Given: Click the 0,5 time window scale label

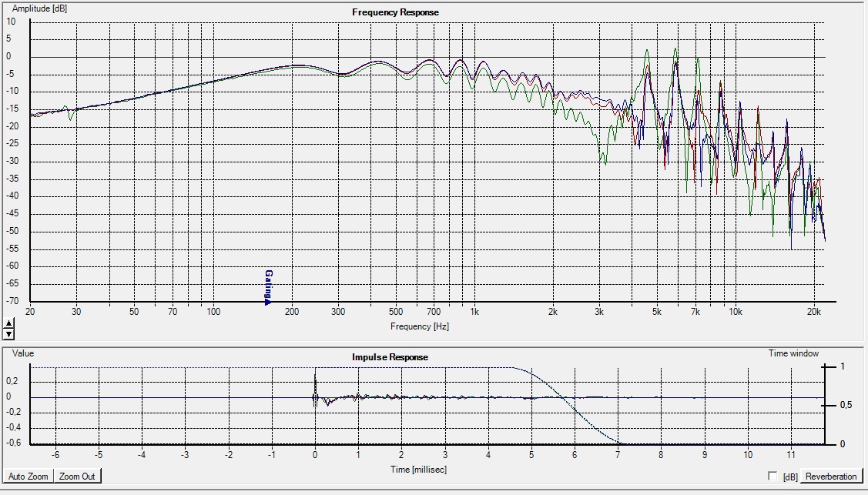Looking at the screenshot, I should click(846, 406).
